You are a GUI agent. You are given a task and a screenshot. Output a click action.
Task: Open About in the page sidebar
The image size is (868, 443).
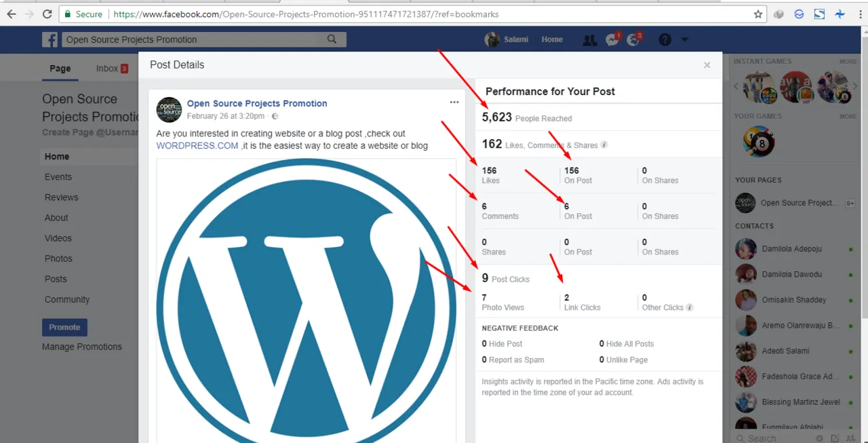(x=56, y=218)
